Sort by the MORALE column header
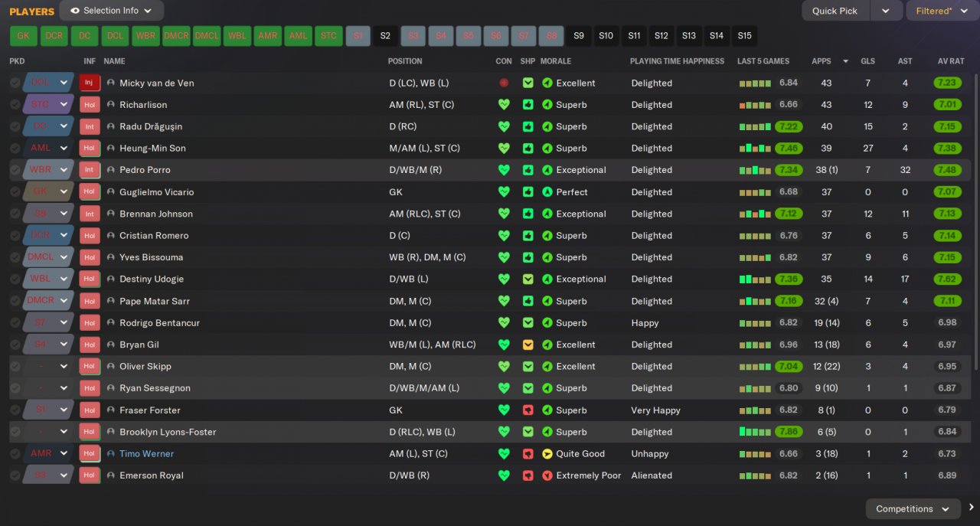Viewport: 980px width, 526px height. tap(556, 61)
